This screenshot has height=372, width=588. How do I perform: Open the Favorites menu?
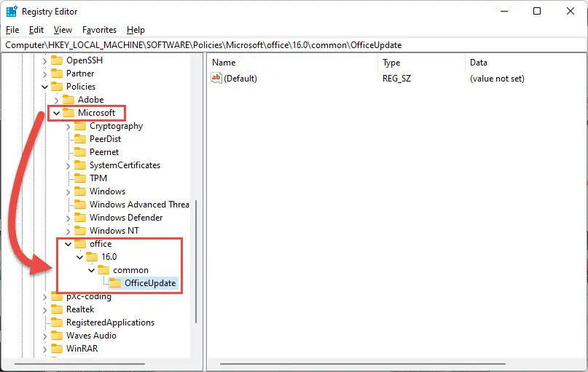click(x=99, y=30)
